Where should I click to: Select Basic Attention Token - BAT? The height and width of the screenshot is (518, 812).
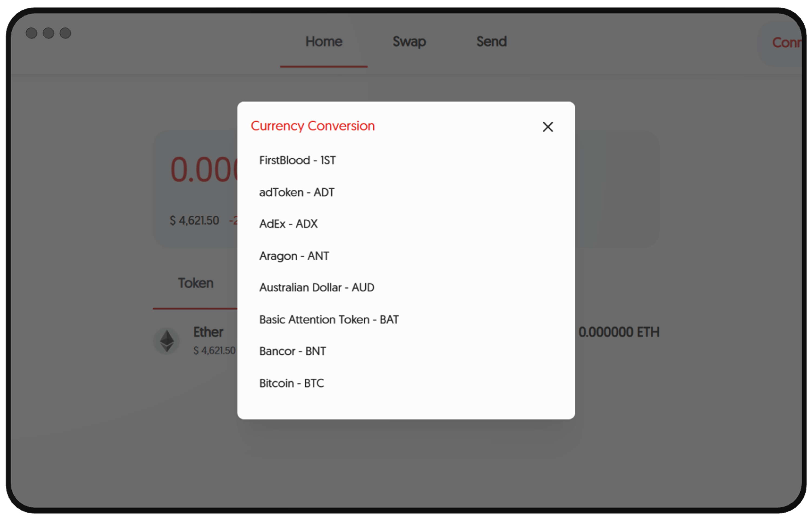(329, 319)
